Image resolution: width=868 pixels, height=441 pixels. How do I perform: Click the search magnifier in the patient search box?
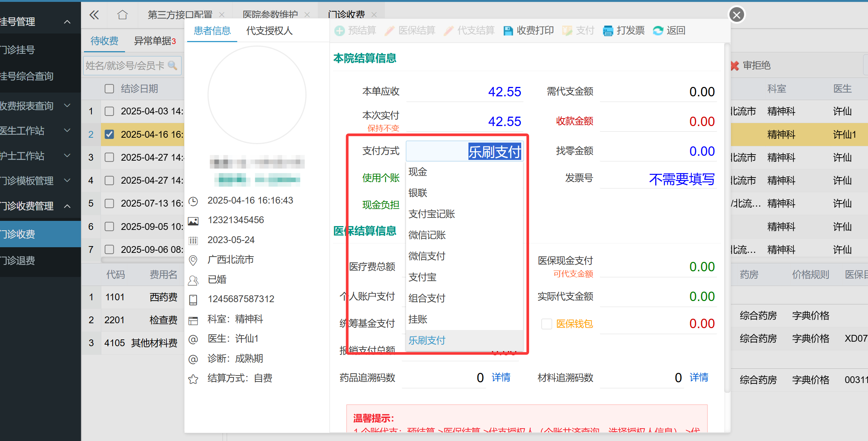172,65
